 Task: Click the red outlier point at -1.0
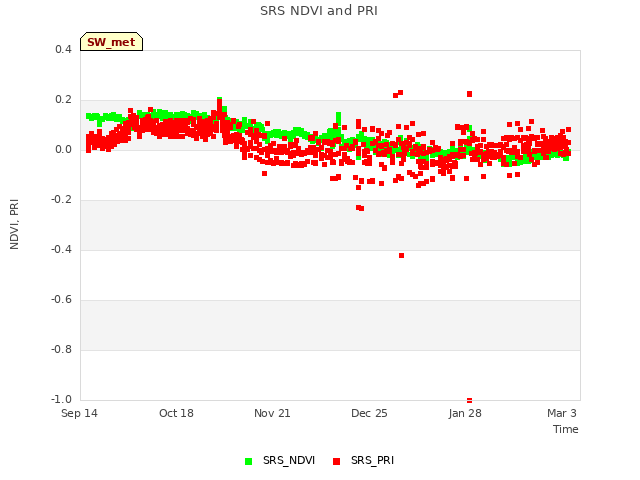[x=469, y=400]
